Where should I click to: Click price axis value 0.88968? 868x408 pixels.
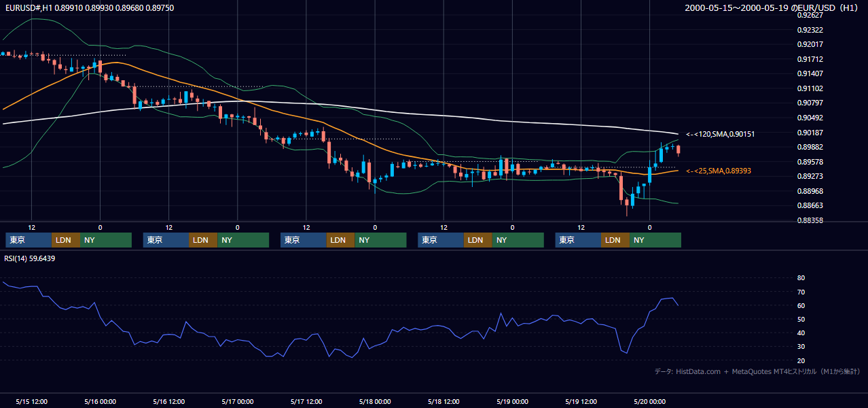click(810, 191)
